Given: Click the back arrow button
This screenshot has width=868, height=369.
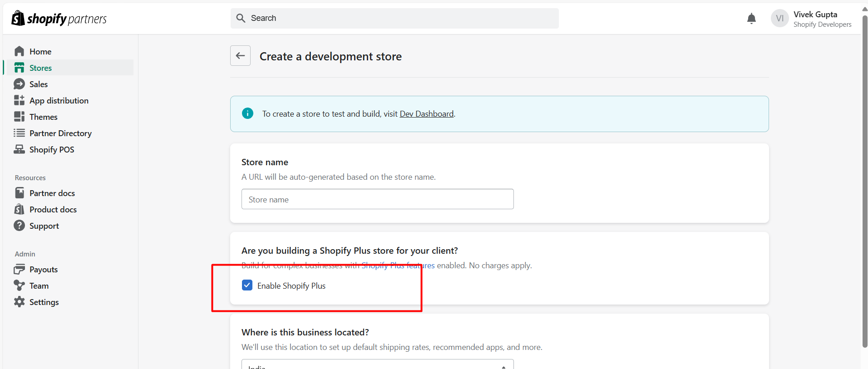Looking at the screenshot, I should click(x=240, y=56).
